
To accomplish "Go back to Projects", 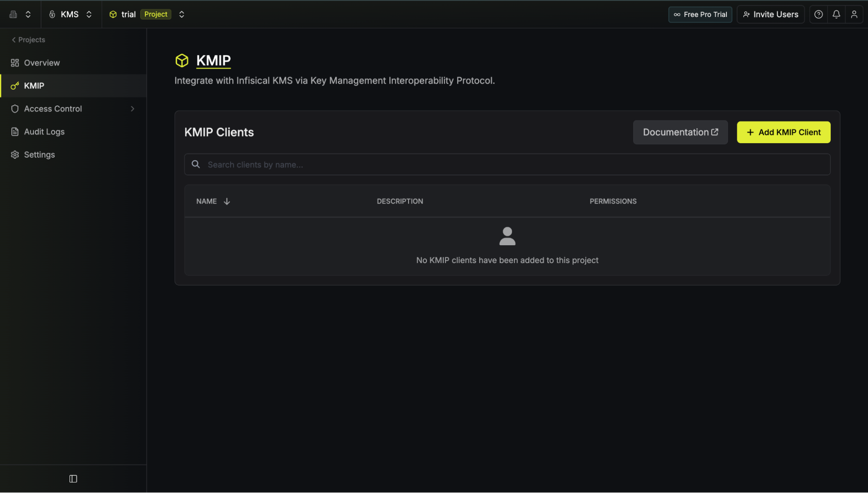I will (x=28, y=39).
